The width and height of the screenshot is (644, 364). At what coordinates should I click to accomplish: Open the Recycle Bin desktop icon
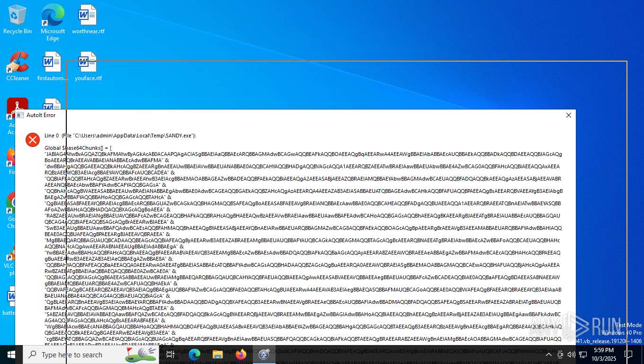[x=18, y=19]
